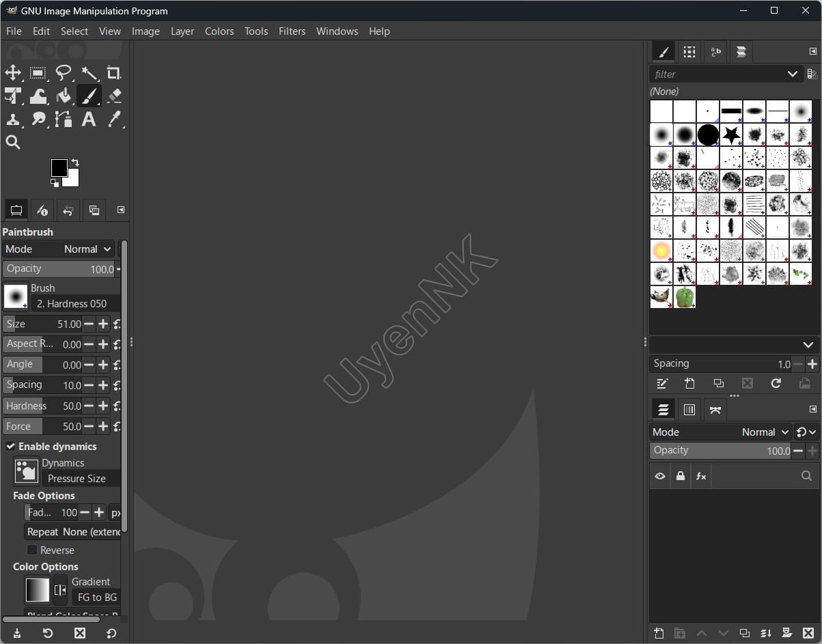Select the Text tool
The width and height of the screenshot is (822, 644).
[x=89, y=120]
